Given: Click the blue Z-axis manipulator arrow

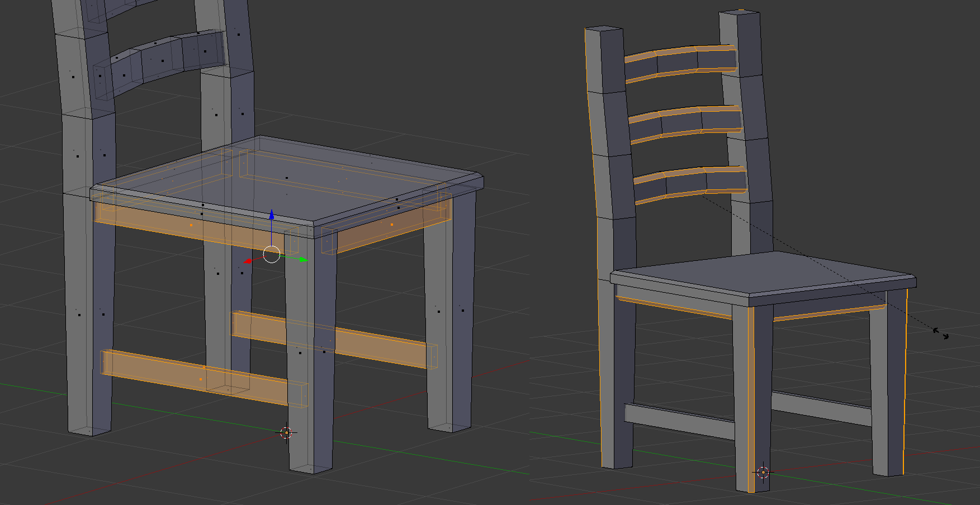Looking at the screenshot, I should click(x=272, y=215).
